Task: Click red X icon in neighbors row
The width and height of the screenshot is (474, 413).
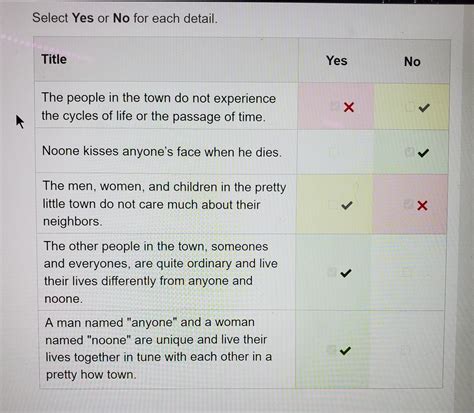Action: 422,205
